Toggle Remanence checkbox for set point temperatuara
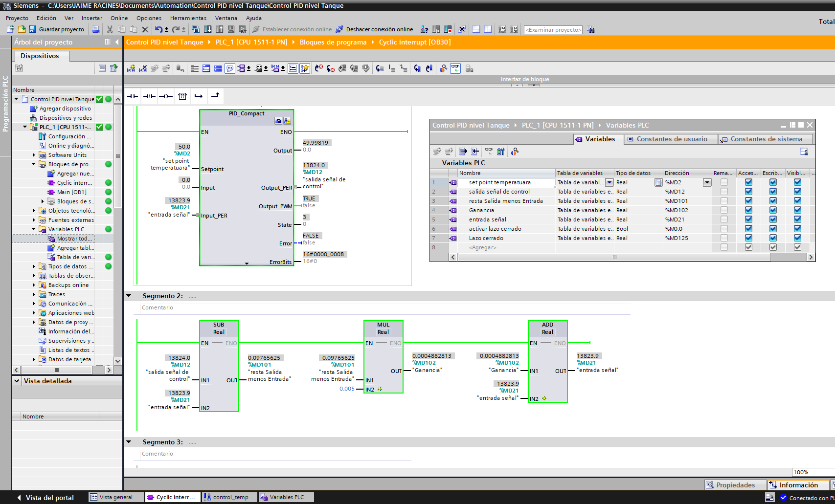Image resolution: width=835 pixels, height=504 pixels. point(724,182)
